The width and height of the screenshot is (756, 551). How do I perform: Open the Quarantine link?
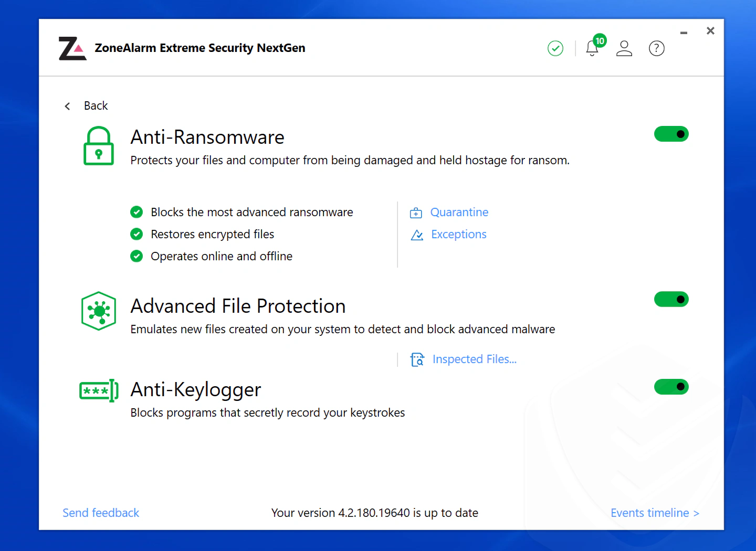[459, 212]
